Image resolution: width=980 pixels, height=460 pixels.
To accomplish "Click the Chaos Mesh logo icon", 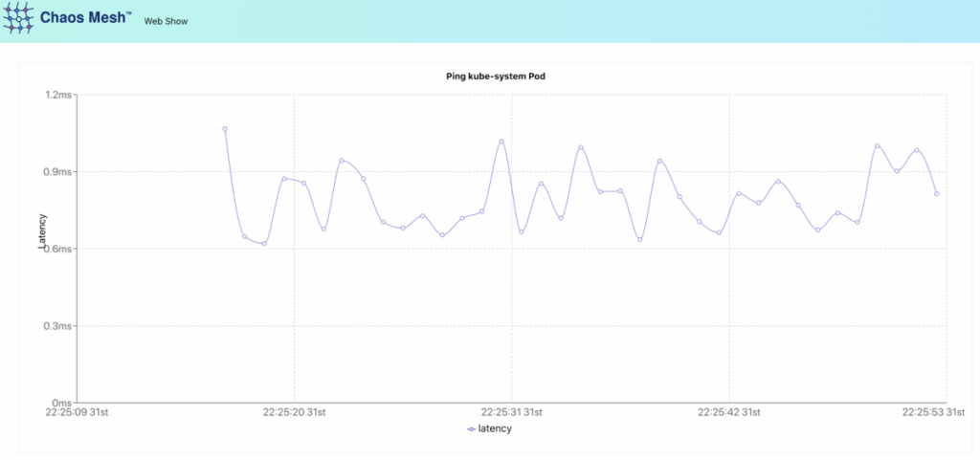I will (19, 18).
